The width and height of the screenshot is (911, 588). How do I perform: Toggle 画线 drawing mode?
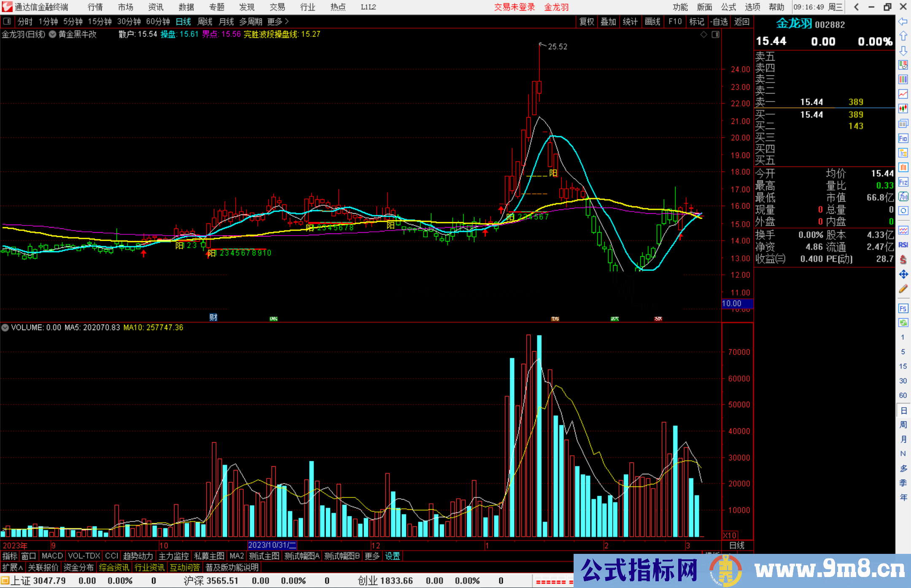[x=652, y=21]
